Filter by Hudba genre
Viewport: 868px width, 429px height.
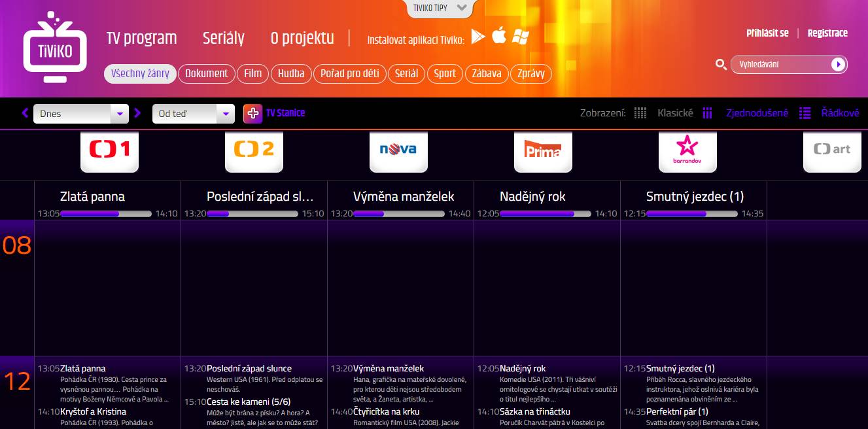pyautogui.click(x=291, y=73)
